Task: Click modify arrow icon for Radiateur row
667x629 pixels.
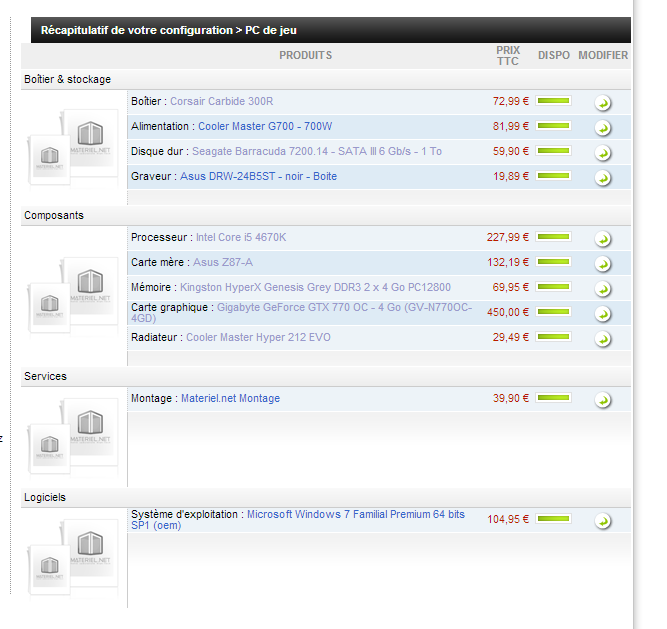Action: pos(603,339)
